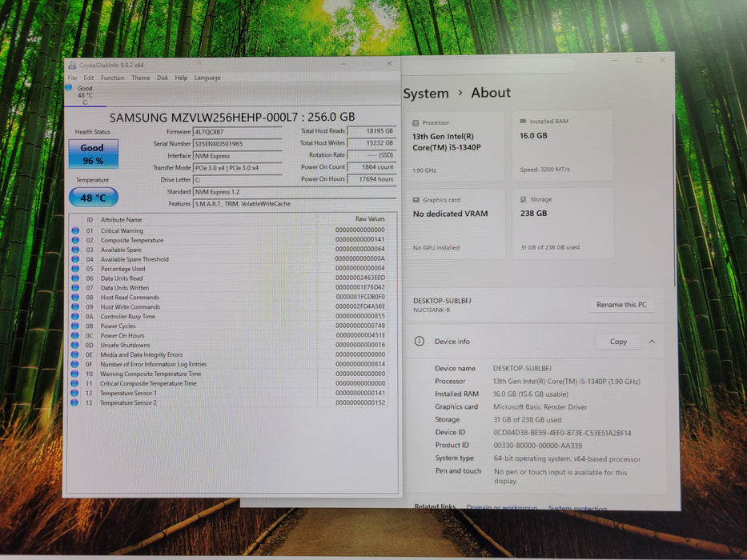Click the Settings window vertical scrollbar

point(674,200)
